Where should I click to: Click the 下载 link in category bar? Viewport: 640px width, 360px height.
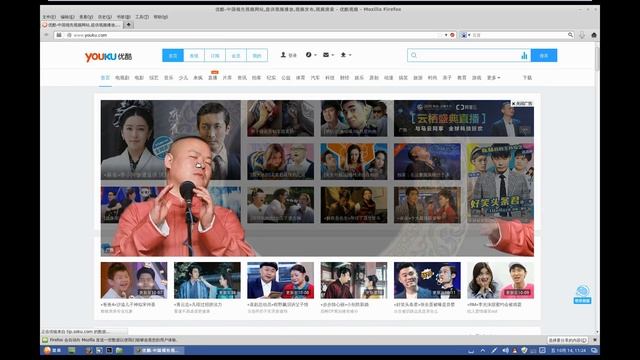click(x=527, y=78)
